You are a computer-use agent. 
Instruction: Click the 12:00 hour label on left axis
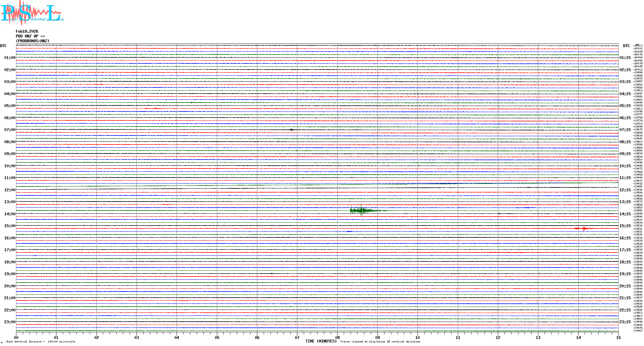[10, 190]
